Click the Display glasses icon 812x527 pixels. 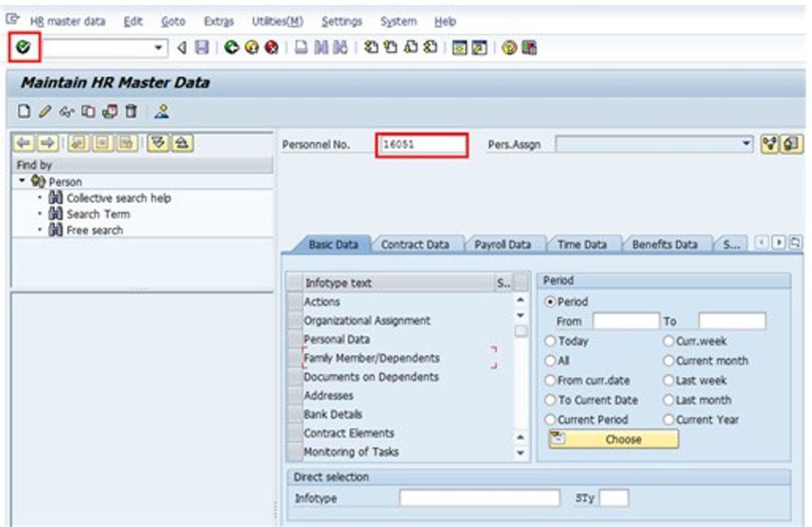[x=67, y=111]
